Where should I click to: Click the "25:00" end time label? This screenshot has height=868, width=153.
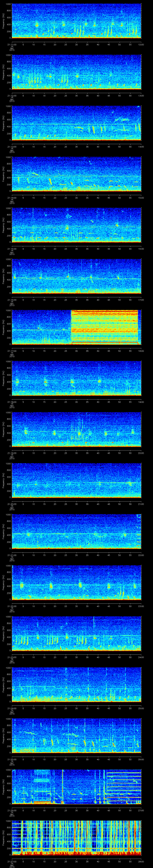(x=141, y=708)
